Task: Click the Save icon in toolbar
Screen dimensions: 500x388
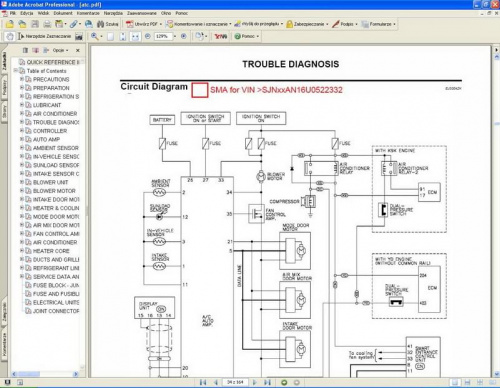Action: pos(35,24)
